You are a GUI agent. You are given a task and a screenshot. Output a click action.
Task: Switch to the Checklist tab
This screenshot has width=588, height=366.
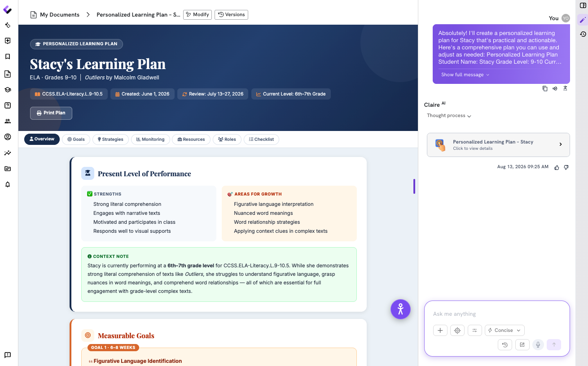[x=261, y=139]
